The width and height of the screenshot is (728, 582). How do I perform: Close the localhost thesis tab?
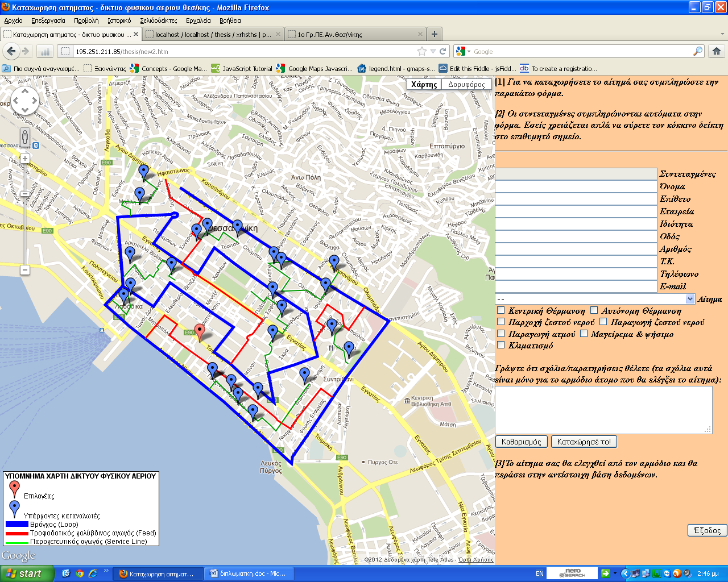[x=278, y=34]
